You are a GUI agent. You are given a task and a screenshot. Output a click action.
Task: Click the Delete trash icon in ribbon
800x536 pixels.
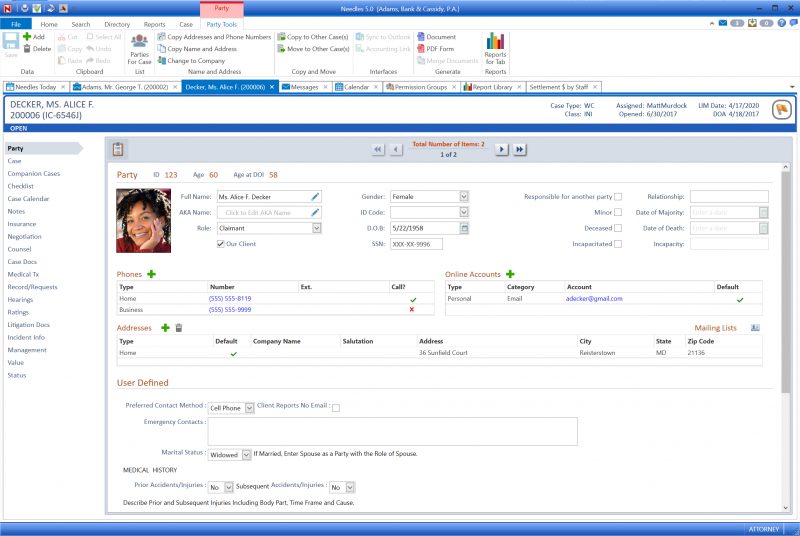[x=27, y=49]
